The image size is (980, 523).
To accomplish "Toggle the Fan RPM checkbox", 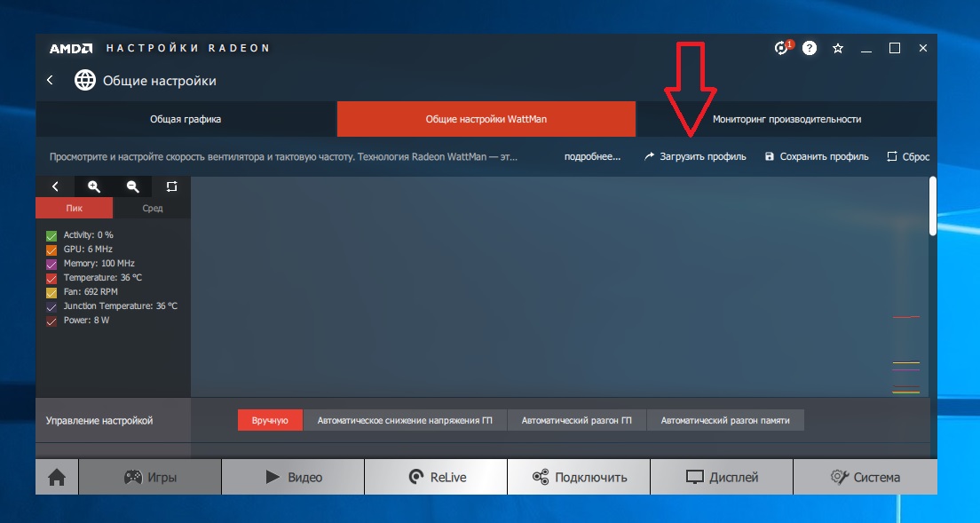I will 51,292.
